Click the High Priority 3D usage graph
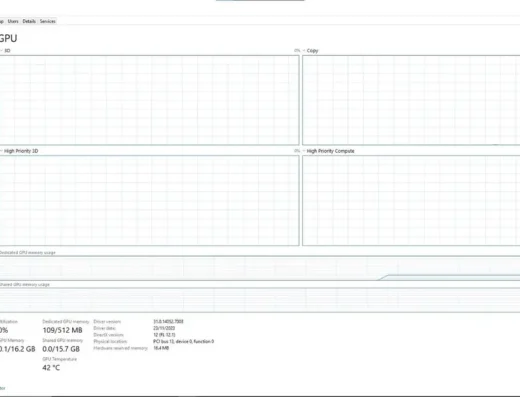The height and width of the screenshot is (397, 520). coord(149,201)
